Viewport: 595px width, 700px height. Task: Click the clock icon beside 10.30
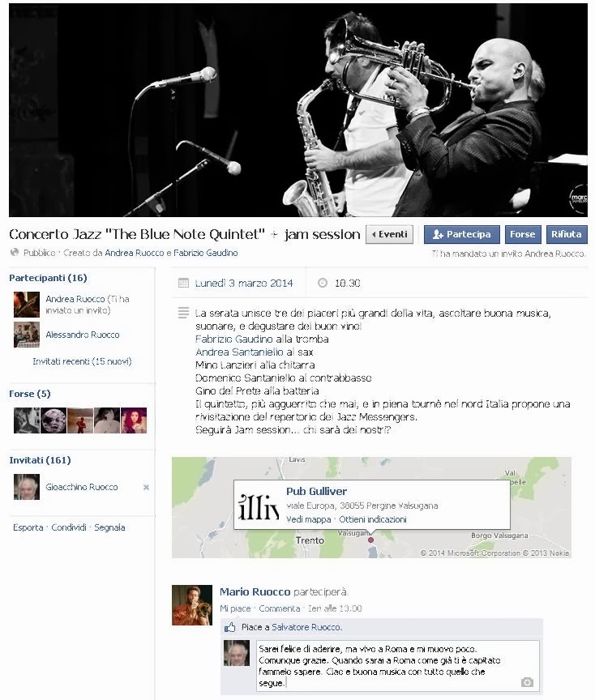click(323, 283)
